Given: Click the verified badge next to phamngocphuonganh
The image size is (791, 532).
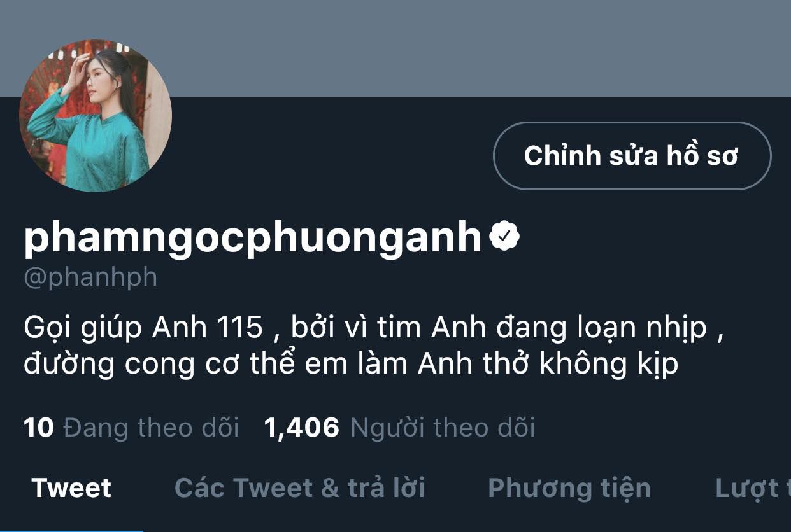Looking at the screenshot, I should pos(504,237).
